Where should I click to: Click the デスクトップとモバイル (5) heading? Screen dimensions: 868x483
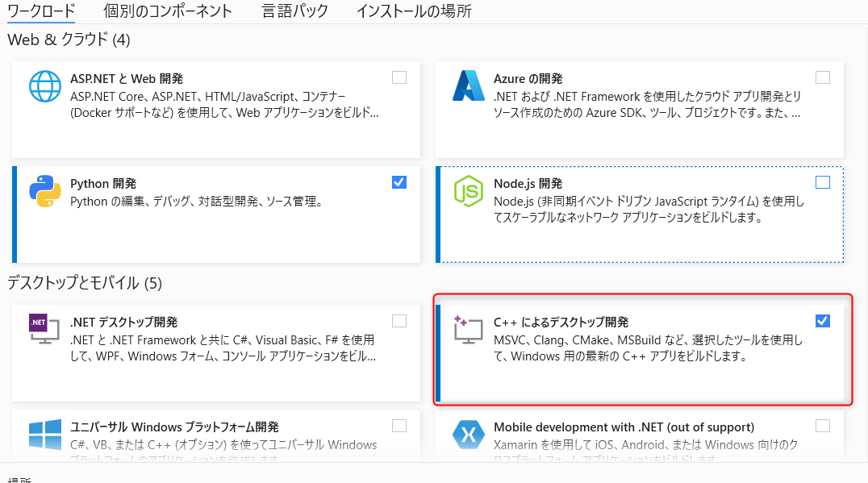coord(85,283)
